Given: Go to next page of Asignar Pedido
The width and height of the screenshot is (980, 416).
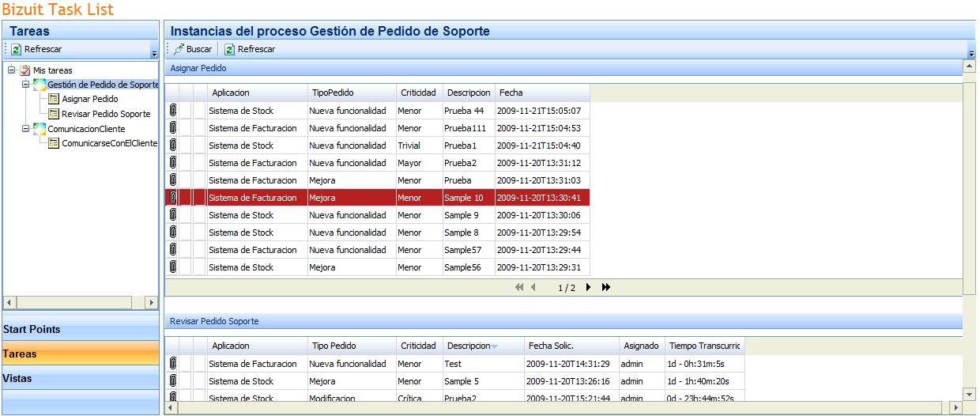Looking at the screenshot, I should pos(588,288).
